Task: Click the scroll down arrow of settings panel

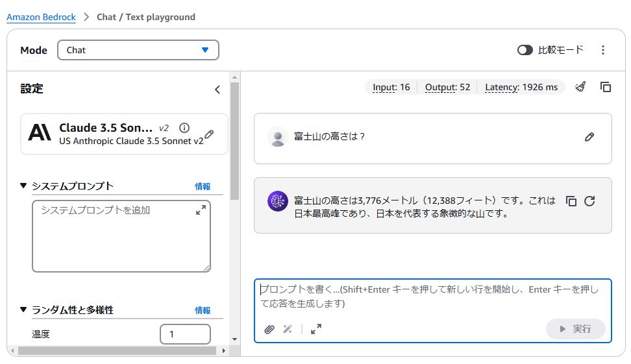Action: (x=234, y=339)
